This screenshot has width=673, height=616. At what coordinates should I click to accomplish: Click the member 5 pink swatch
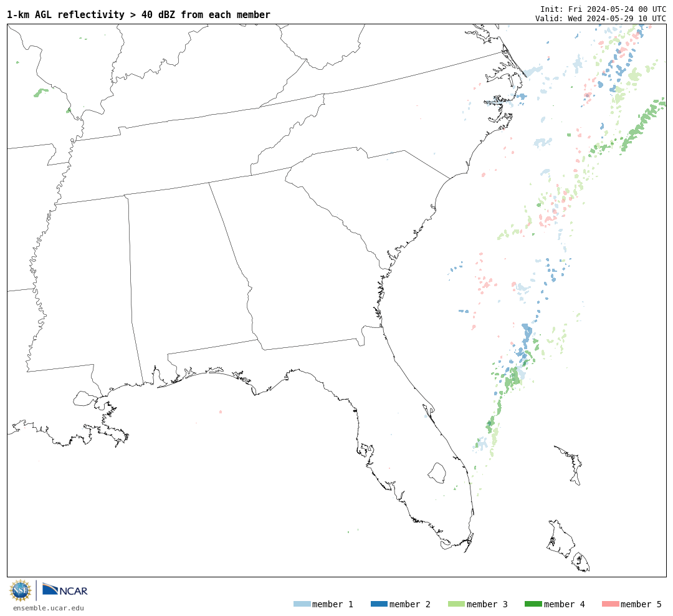(610, 604)
